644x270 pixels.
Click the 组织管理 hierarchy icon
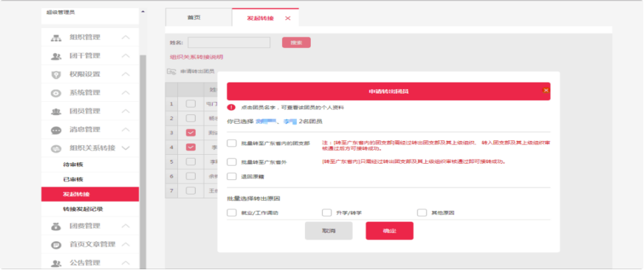56,38
